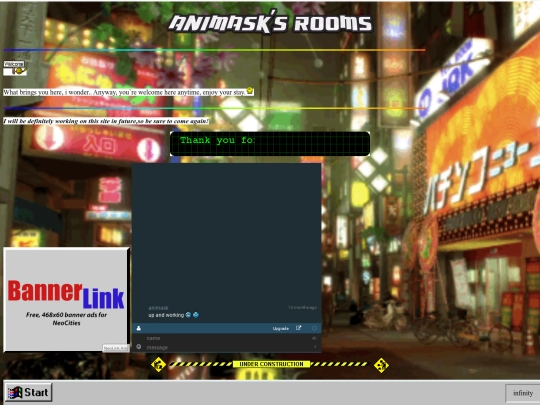Click the green 'Thank you fo' marquee display

pos(270,144)
